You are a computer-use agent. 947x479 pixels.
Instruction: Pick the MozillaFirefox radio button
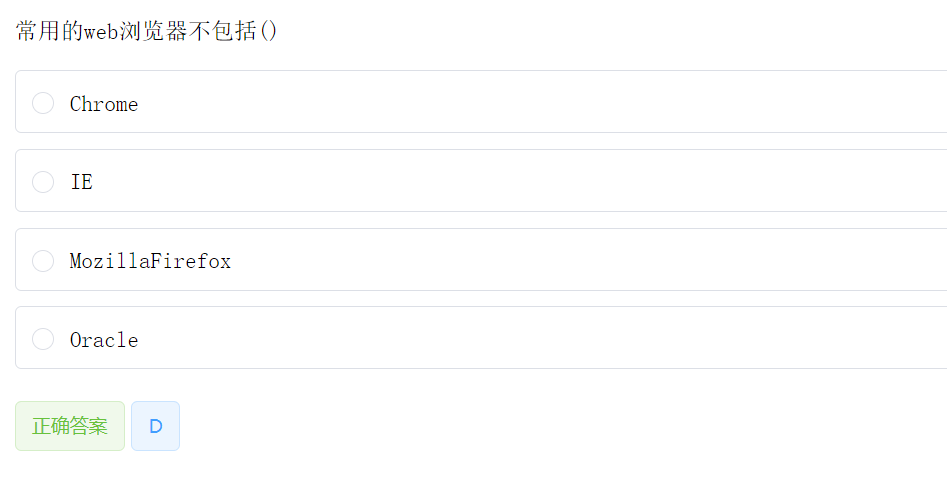pyautogui.click(x=43, y=261)
